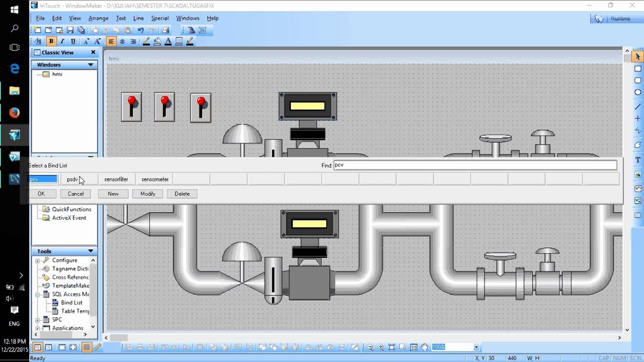Viewport: 644px width, 362px height.
Task: Select the Polyline zigzag tool
Action: tap(638, 131)
